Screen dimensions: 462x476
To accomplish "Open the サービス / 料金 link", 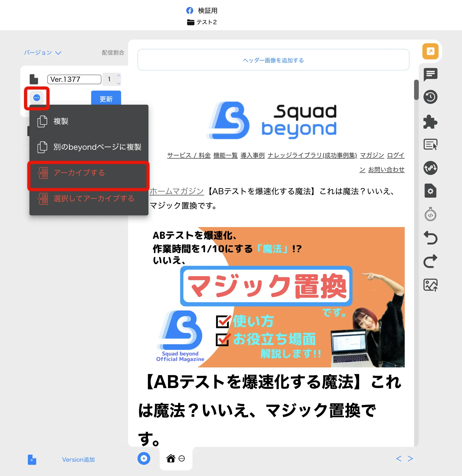I will point(189,155).
